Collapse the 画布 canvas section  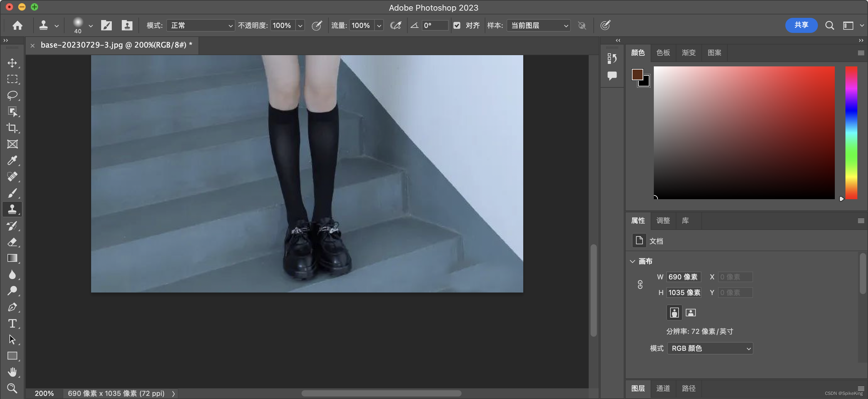[633, 261]
